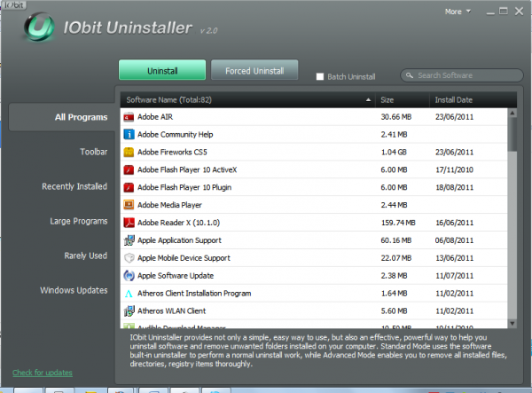Screen dimensions: 532x393
Task: Click the Adobe Flash Player 10 ActiveX icon
Action: point(129,169)
